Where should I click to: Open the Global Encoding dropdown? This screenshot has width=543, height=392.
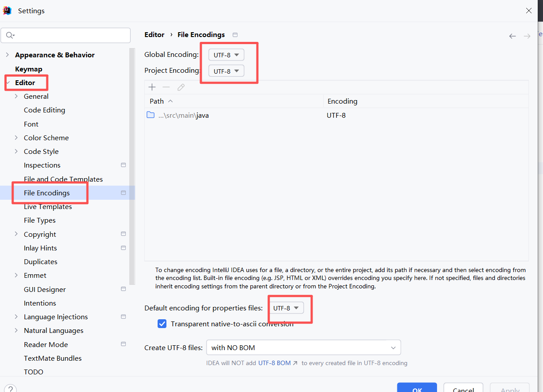pyautogui.click(x=226, y=55)
